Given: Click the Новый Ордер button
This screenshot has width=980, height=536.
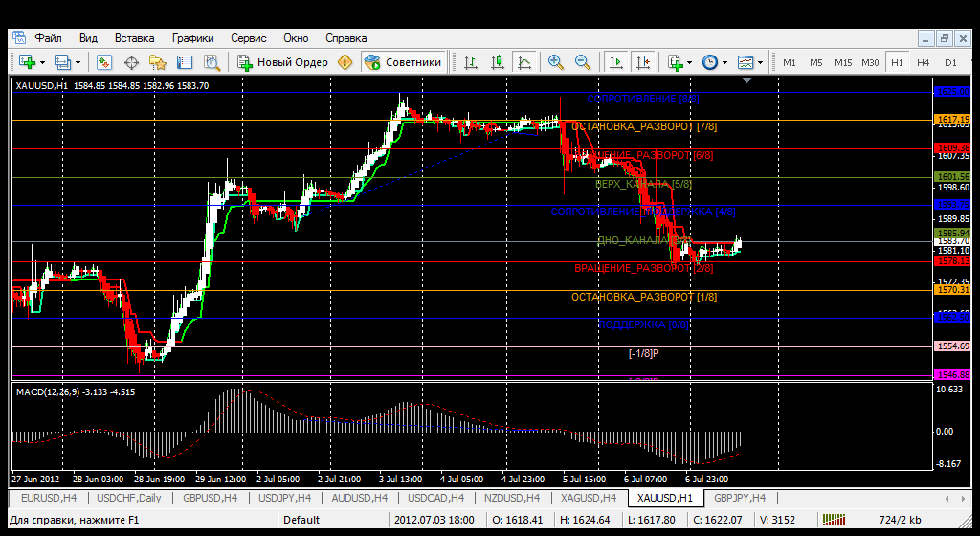Looking at the screenshot, I should click(282, 62).
